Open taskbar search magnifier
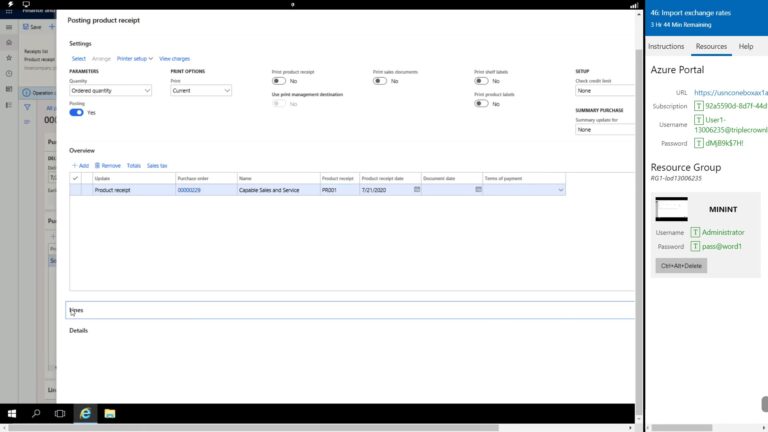Viewport: 768px width, 432px height. click(x=36, y=414)
